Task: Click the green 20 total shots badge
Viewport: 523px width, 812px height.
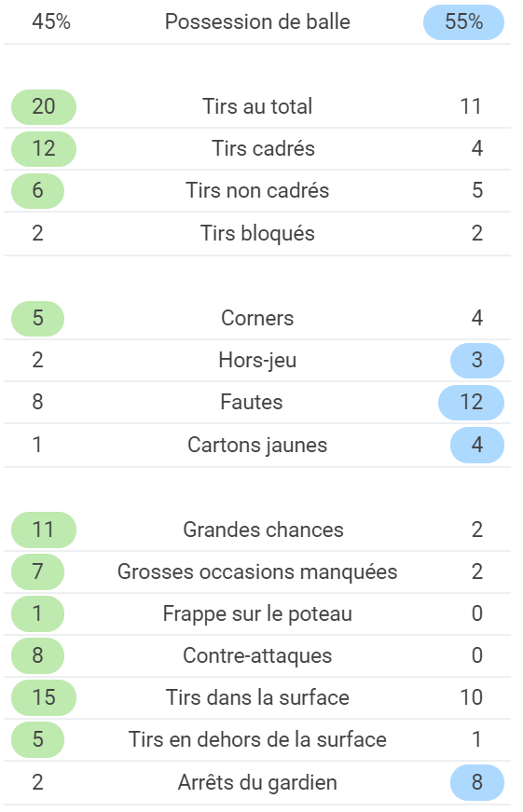Action: pyautogui.click(x=44, y=106)
